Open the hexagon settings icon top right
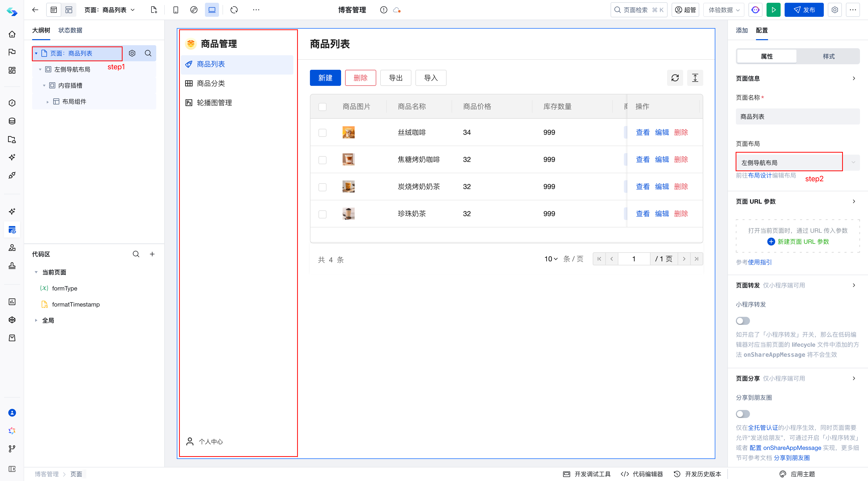Image resolution: width=868 pixels, height=481 pixels. (835, 10)
